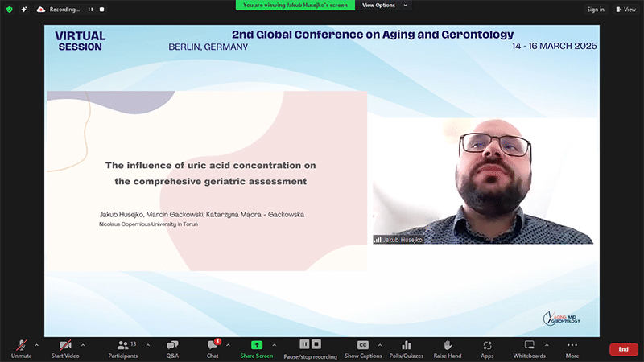Open Whiteboards
The width and height of the screenshot is (644, 362).
pos(529,346)
